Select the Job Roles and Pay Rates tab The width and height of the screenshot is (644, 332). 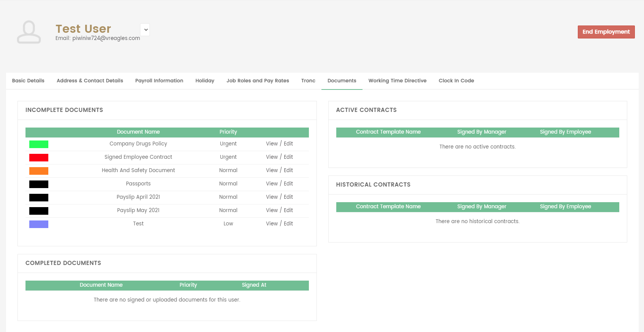(x=258, y=81)
